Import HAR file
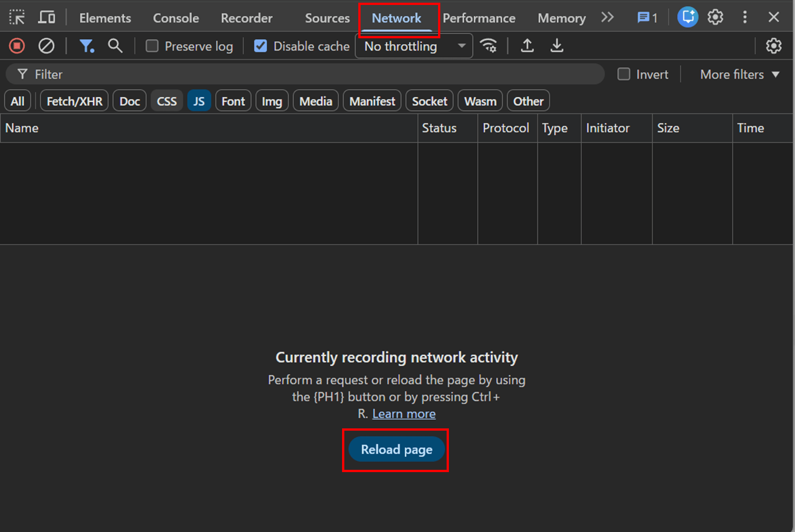795x532 pixels. 527,45
